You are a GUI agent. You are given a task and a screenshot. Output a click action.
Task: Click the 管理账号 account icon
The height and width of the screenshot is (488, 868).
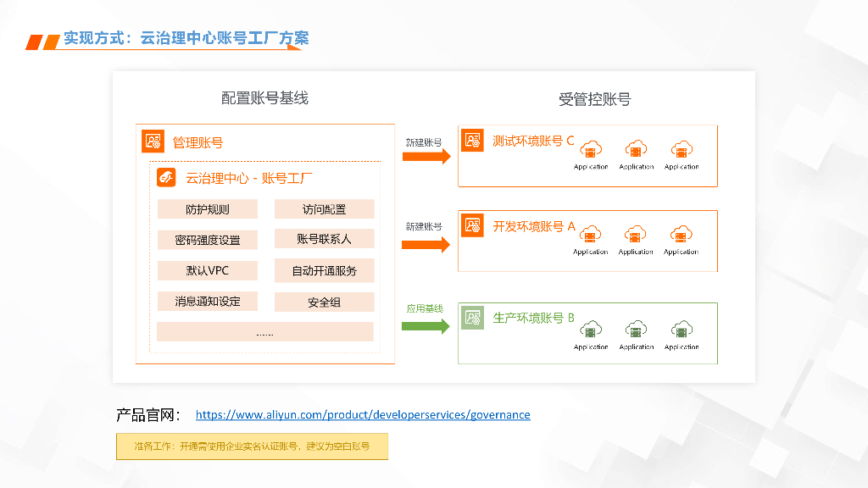[153, 141]
